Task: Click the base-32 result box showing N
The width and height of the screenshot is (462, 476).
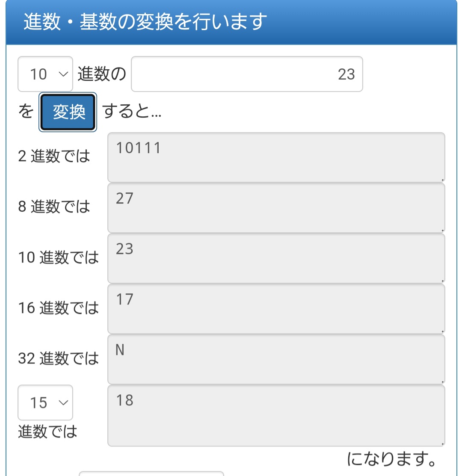Action: pos(276,359)
